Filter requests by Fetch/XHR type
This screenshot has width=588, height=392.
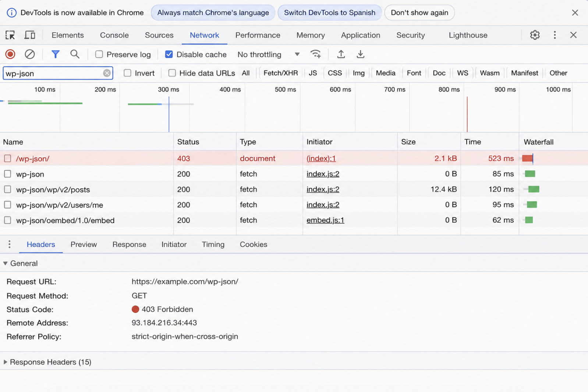point(281,73)
